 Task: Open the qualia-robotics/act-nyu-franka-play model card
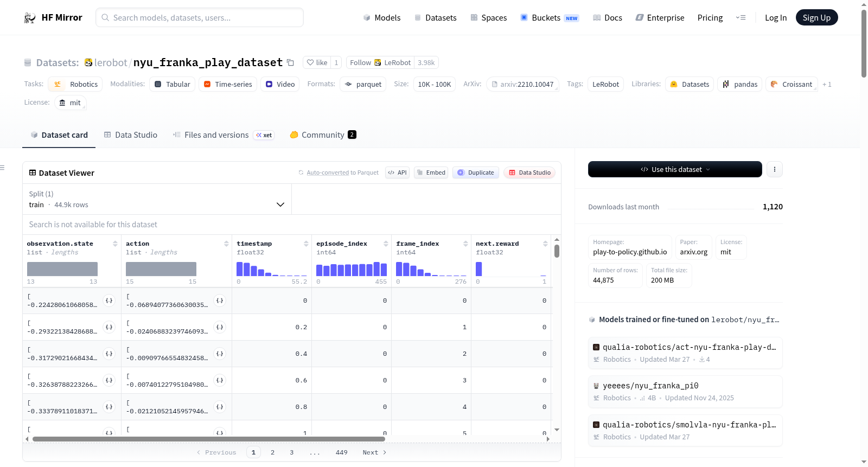pyautogui.click(x=685, y=353)
